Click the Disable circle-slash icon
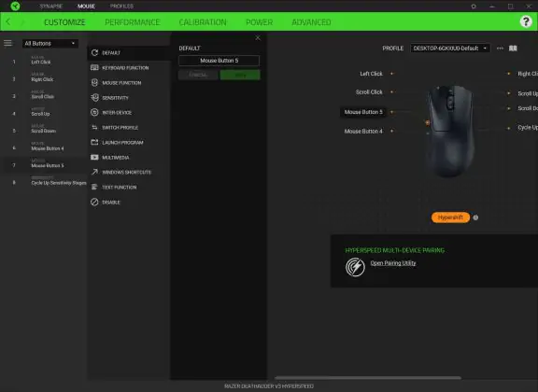 94,202
